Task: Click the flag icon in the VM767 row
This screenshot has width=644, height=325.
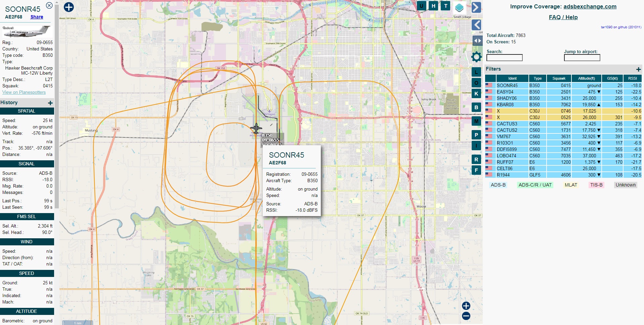Action: 489,136
